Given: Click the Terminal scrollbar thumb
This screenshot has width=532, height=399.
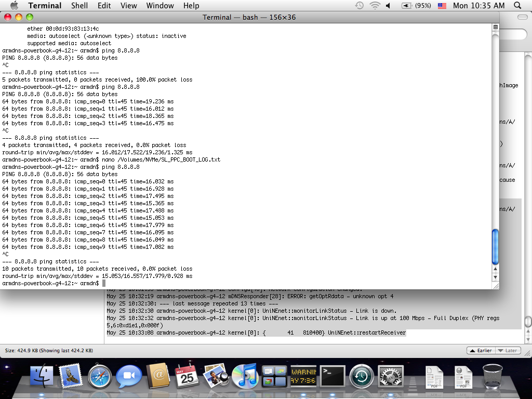Looking at the screenshot, I should pos(495,247).
